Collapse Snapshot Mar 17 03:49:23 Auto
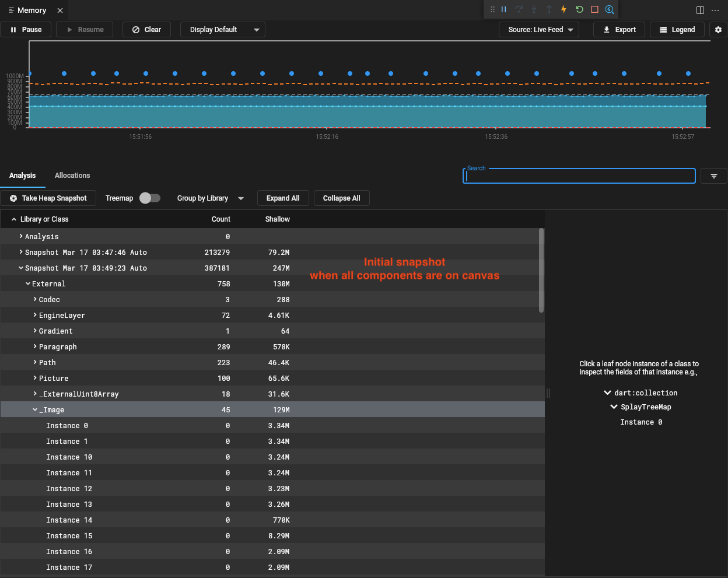728x578 pixels. [21, 268]
